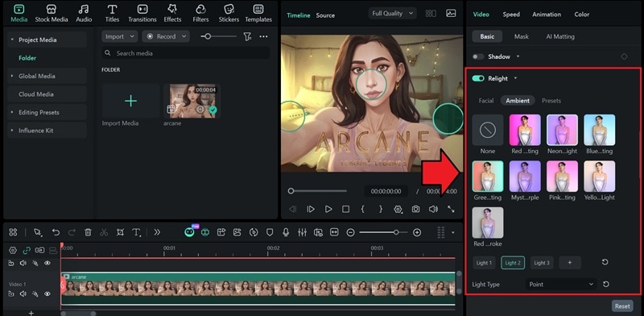Open the Full Quality dropdown
Screen dimensions: 644x316
392,14
